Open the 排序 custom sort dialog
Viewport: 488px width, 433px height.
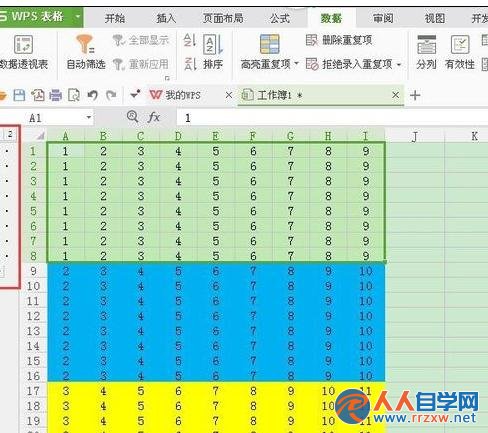[213, 52]
